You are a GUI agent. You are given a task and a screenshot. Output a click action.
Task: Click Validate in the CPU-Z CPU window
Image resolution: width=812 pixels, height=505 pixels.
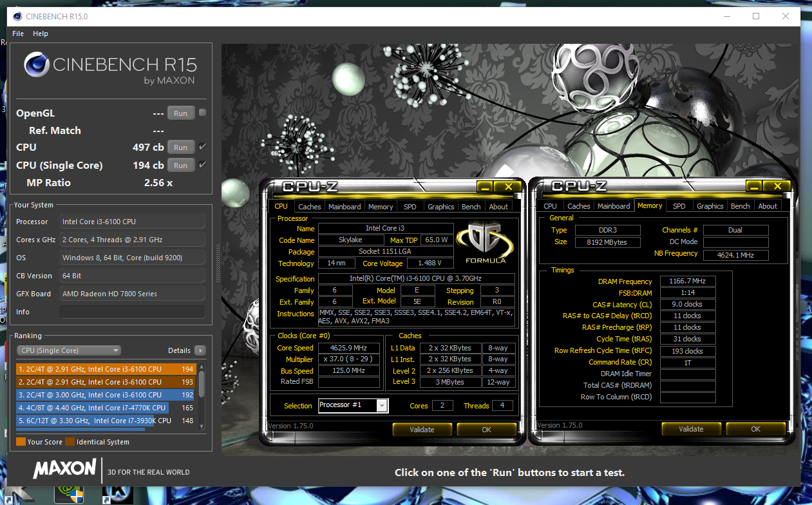[422, 430]
